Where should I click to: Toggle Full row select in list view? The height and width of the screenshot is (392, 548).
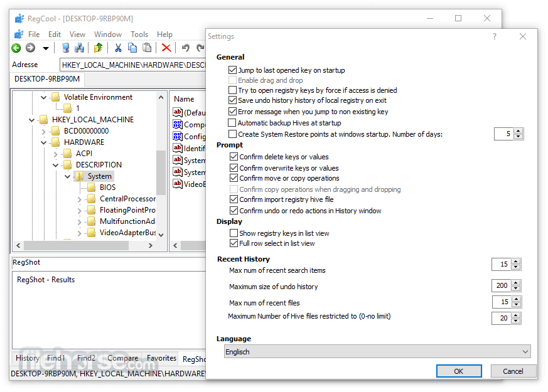point(234,243)
